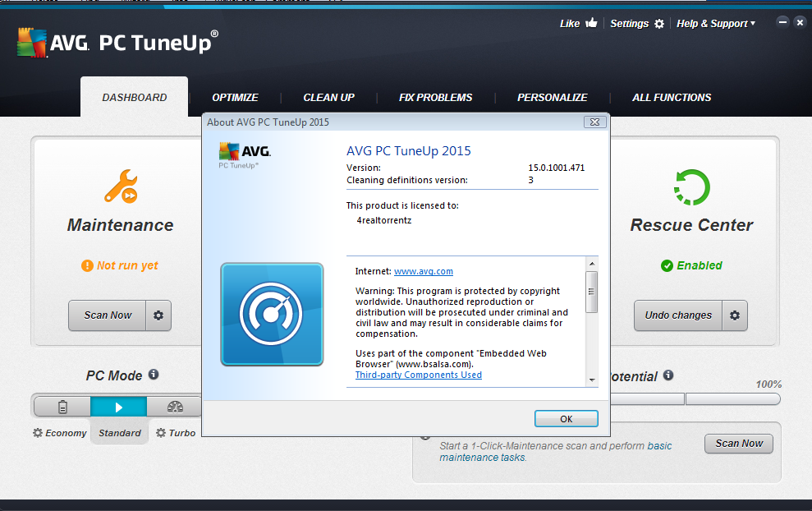The image size is (812, 511).
Task: Click the Turbo gear icon
Action: coord(161,432)
